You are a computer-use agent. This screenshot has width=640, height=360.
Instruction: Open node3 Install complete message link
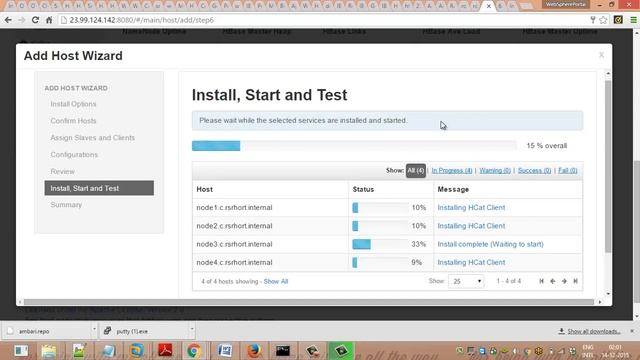pos(490,244)
